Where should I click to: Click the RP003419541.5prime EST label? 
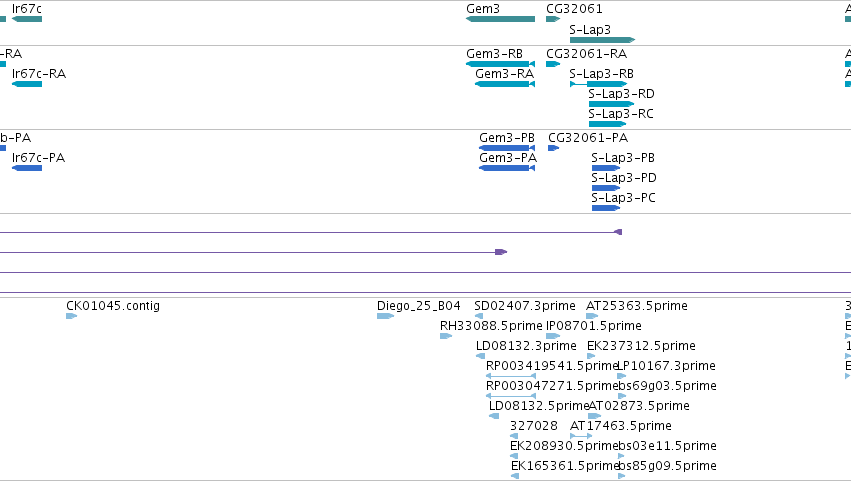[x=552, y=366]
